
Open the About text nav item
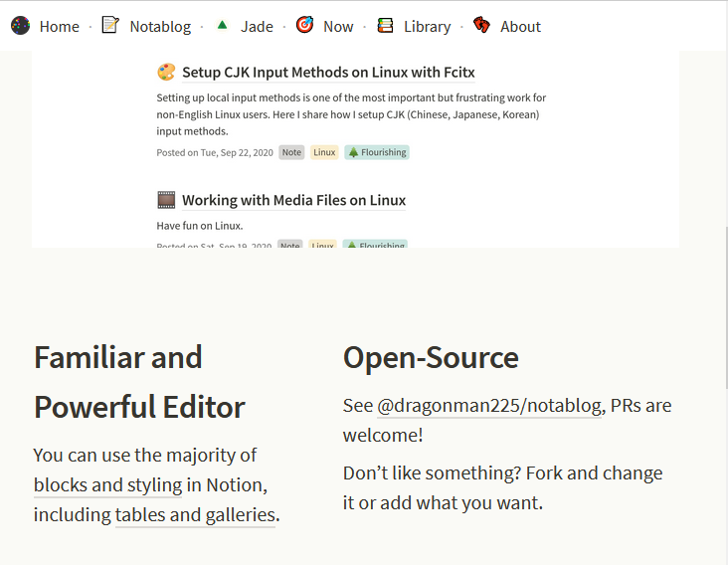[x=520, y=27]
